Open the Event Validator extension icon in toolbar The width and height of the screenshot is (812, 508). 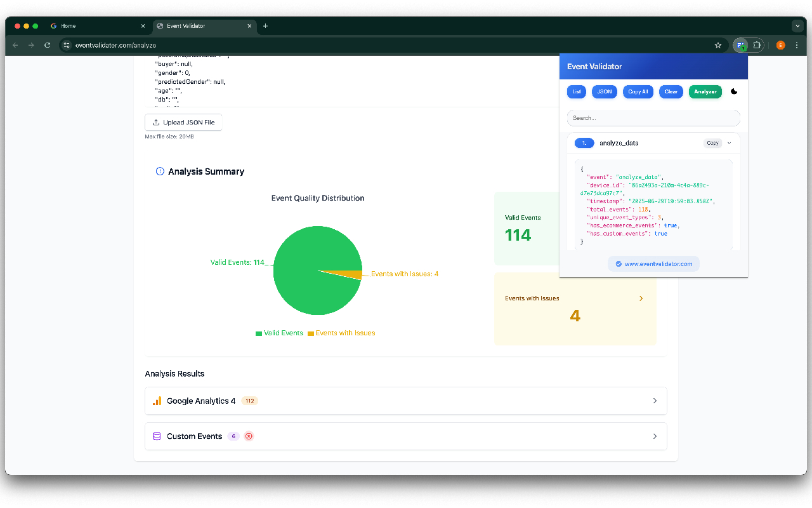[x=740, y=45]
